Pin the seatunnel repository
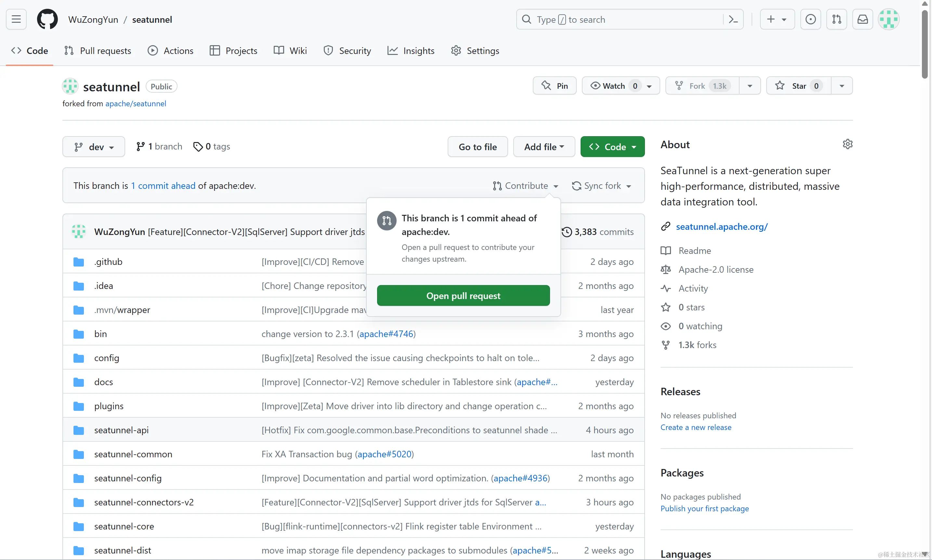Viewport: 932px width, 560px height. (x=554, y=86)
